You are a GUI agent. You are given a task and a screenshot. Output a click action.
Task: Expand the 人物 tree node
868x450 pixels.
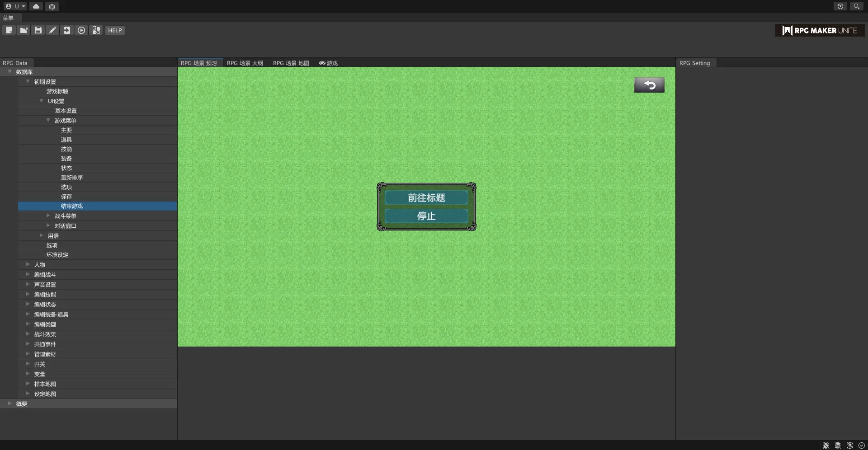pos(28,265)
